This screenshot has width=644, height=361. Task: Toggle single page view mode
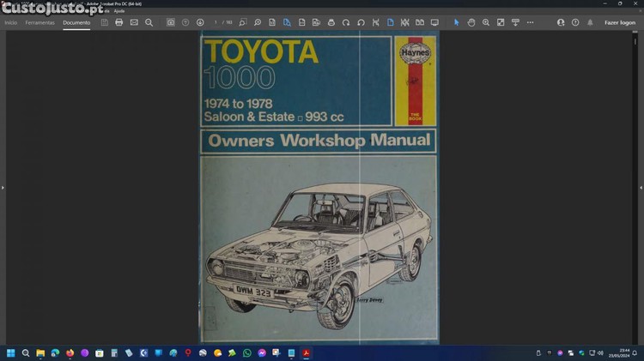pos(390,22)
